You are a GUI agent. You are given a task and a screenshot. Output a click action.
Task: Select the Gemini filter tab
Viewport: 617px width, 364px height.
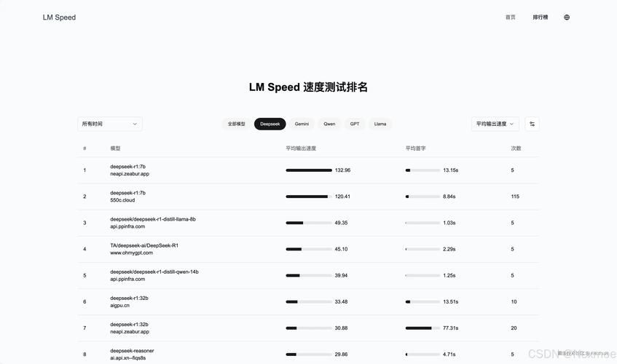302,124
